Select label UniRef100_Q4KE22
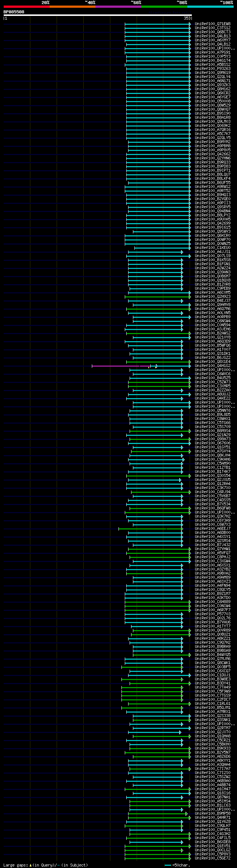This screenshot has height=868, width=237. 213,398
